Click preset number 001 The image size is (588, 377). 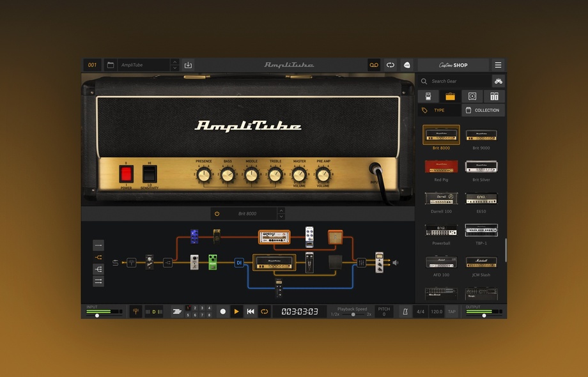(92, 65)
